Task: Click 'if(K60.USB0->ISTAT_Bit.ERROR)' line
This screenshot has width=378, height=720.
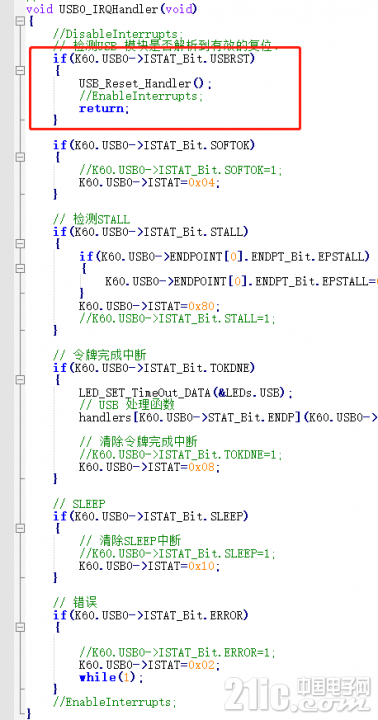Action: (151, 615)
